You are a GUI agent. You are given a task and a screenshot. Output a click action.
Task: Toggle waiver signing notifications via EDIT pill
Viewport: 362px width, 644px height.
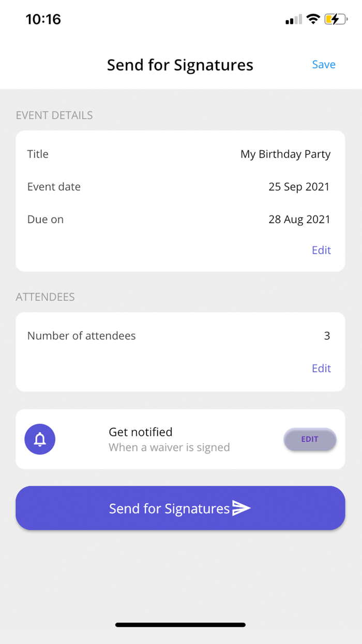(x=310, y=439)
